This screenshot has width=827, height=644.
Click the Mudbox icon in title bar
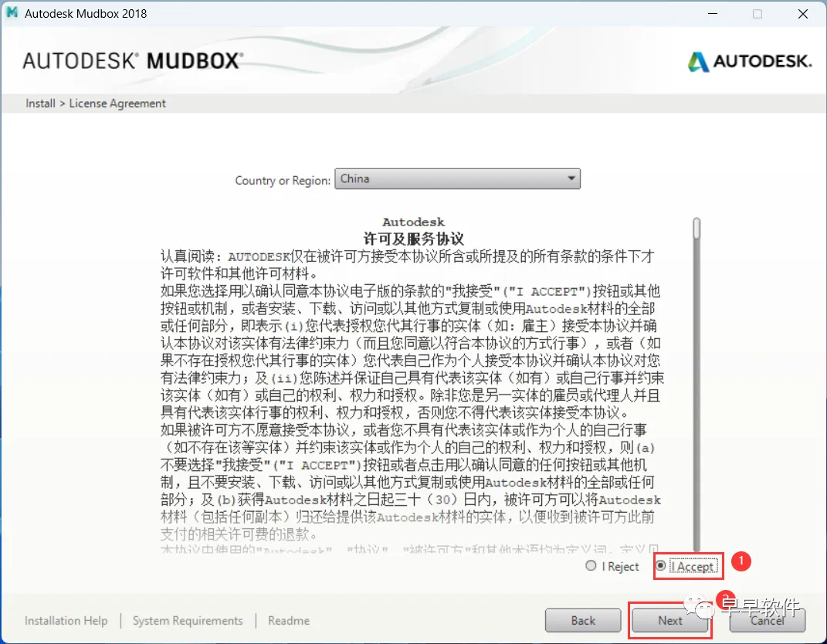point(12,12)
